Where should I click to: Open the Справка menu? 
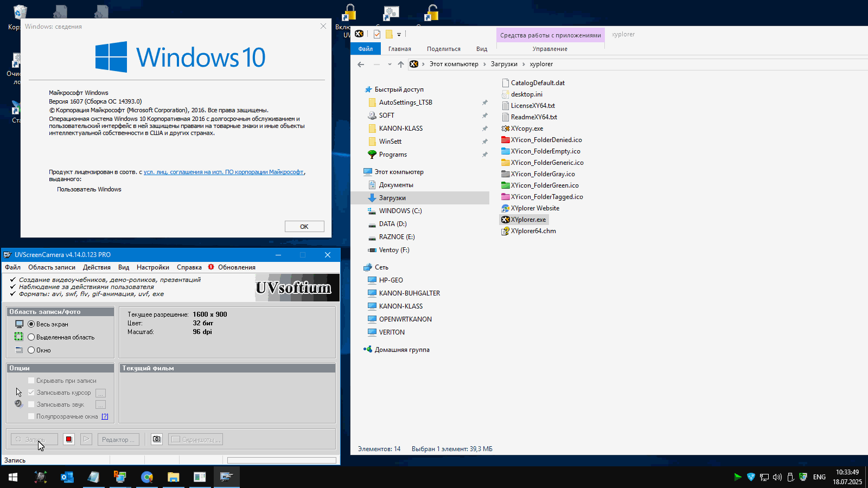tap(189, 267)
